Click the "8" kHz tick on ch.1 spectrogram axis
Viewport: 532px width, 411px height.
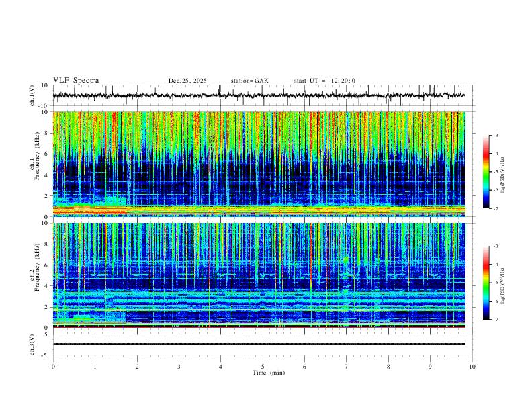pyautogui.click(x=47, y=133)
